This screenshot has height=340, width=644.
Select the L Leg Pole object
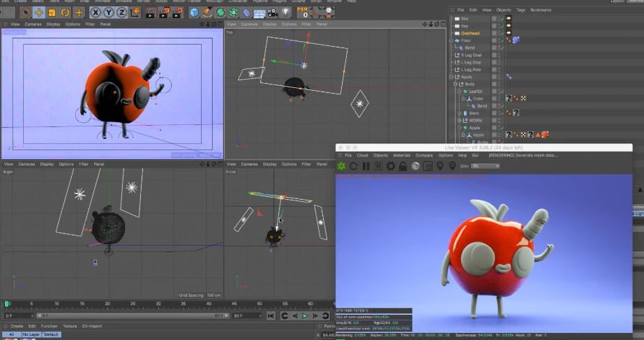pos(471,70)
